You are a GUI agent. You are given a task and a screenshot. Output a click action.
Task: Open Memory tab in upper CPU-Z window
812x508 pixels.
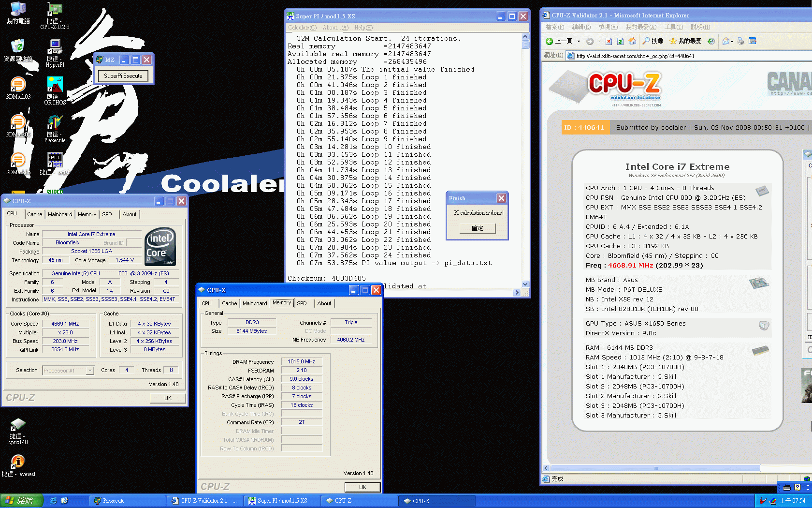point(87,214)
